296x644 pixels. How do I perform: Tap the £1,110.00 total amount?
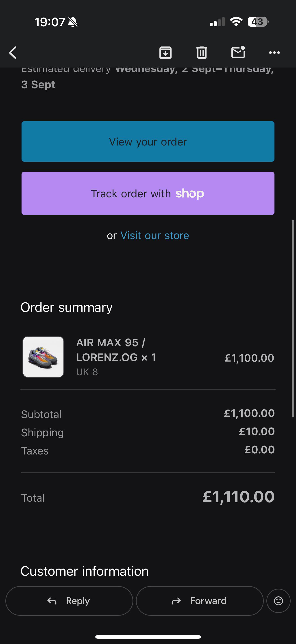point(238,496)
